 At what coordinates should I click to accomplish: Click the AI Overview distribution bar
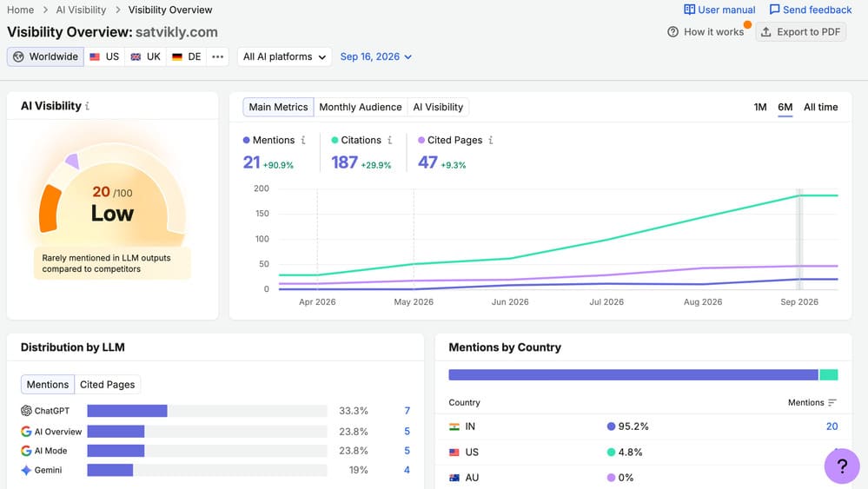click(x=116, y=432)
